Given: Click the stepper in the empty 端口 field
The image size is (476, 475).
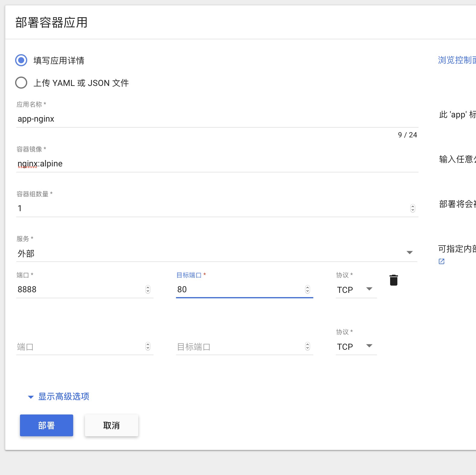Looking at the screenshot, I should (x=148, y=346).
